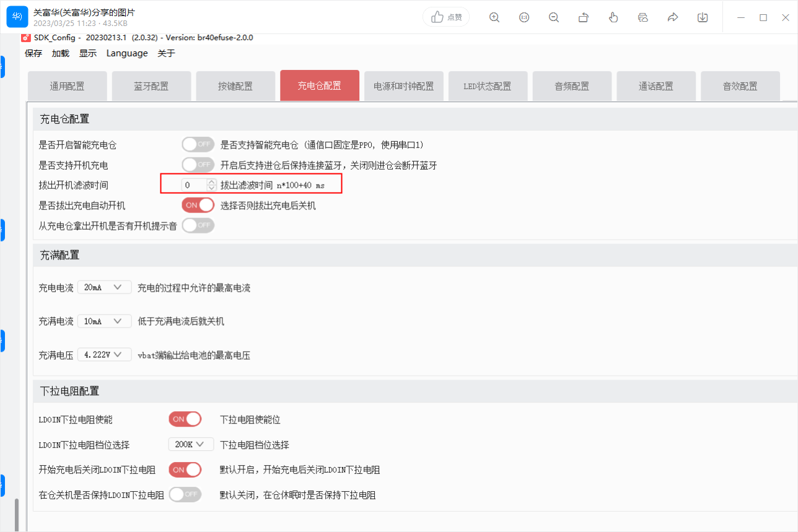Image resolution: width=798 pixels, height=532 pixels.
Task: Click the hand pointer tool icon
Action: pos(613,17)
